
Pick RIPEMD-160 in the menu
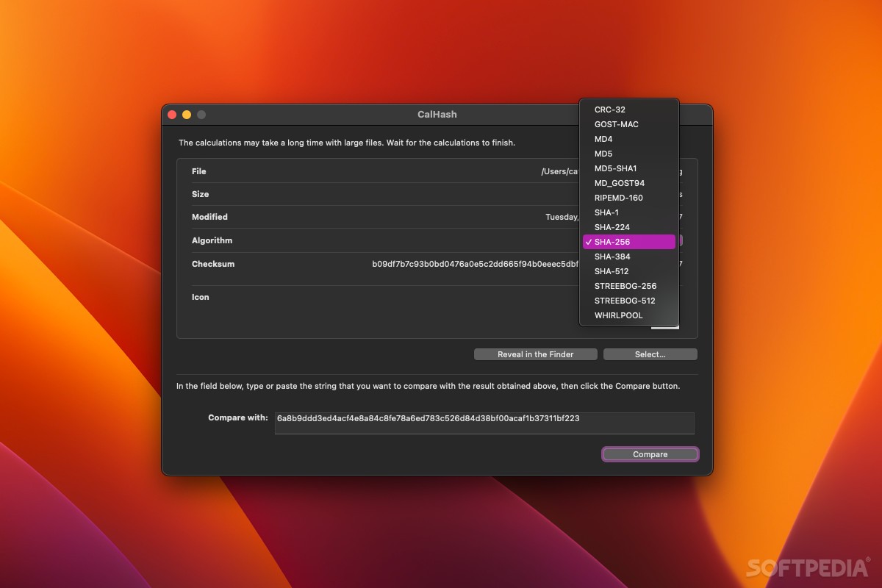click(x=629, y=198)
